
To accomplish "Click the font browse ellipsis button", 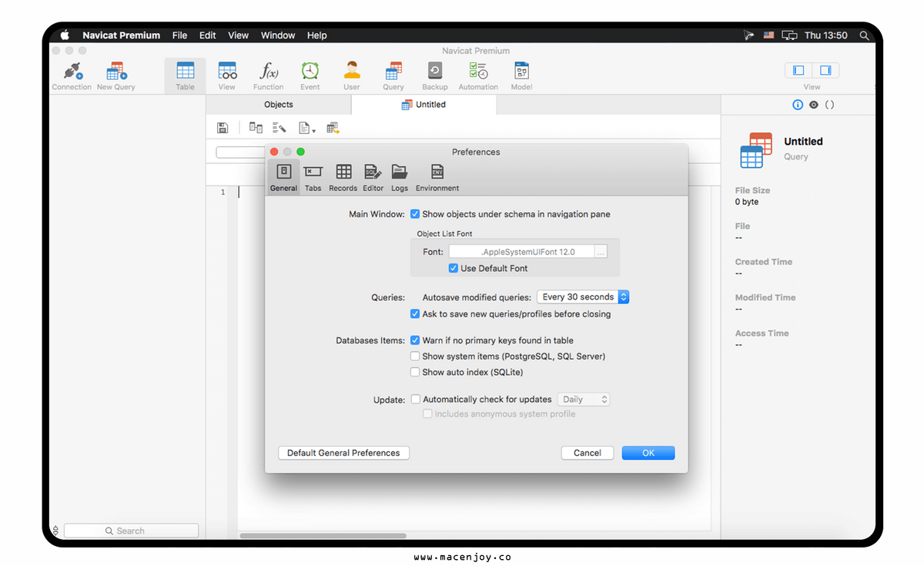I will click(601, 252).
